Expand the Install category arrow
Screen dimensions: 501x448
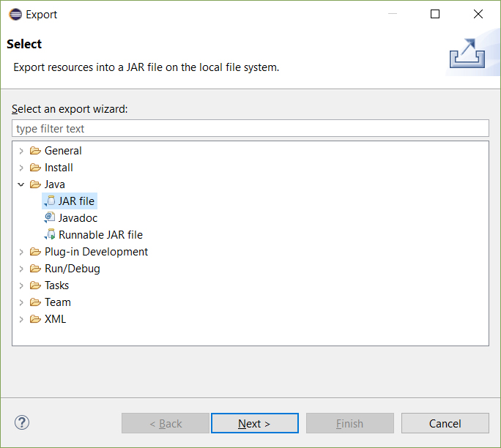tap(21, 168)
